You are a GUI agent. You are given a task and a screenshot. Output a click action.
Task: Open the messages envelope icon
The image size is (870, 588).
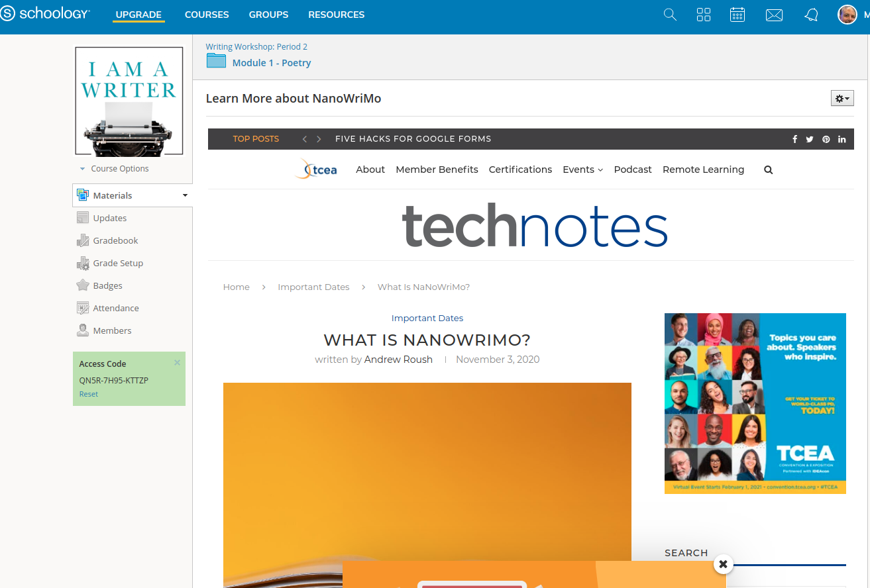click(x=774, y=15)
